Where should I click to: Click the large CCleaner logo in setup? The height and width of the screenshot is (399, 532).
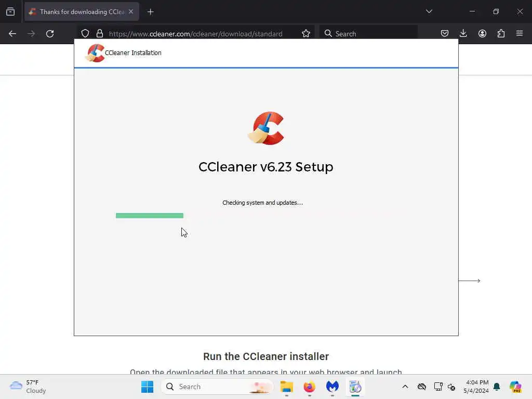pos(266,128)
